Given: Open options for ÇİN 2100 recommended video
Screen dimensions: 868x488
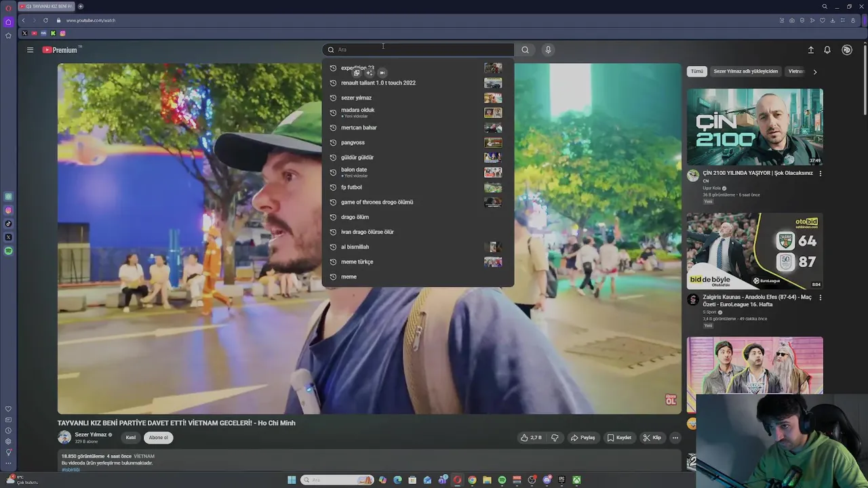Looking at the screenshot, I should coord(820,174).
